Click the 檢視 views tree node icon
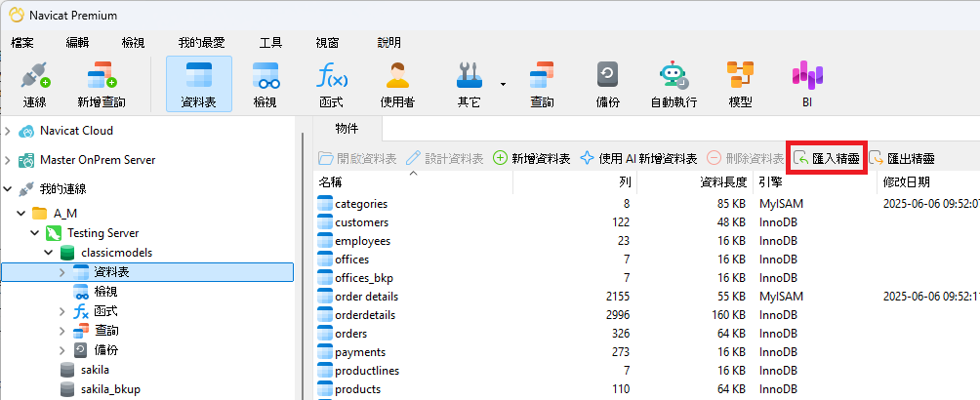The image size is (980, 400). point(81,292)
